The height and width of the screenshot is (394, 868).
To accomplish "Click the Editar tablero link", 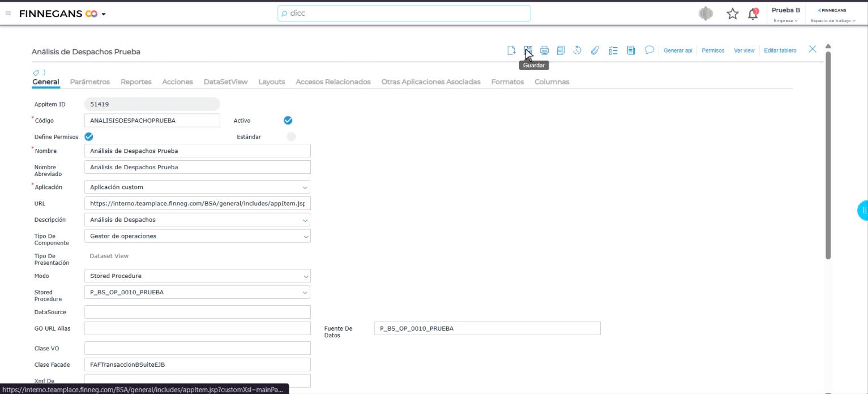I will tap(780, 50).
